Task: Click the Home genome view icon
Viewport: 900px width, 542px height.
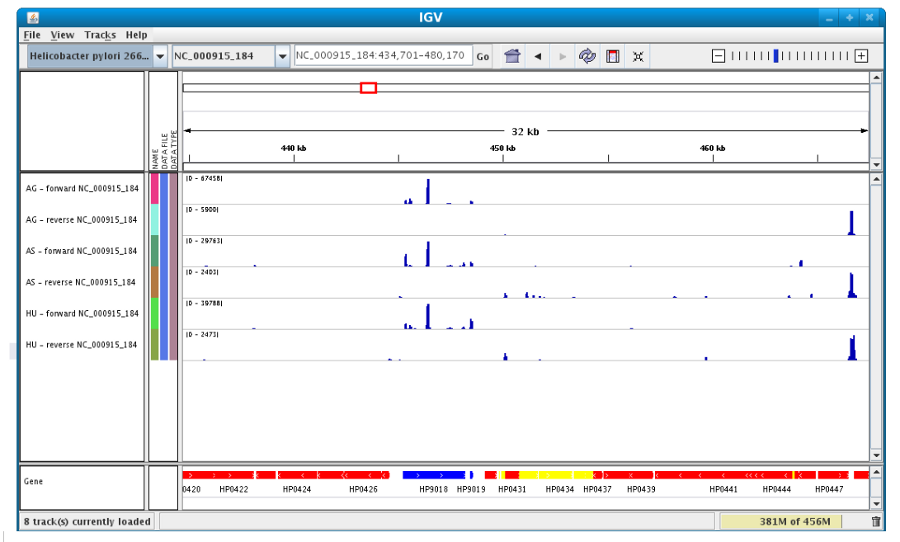Action: pyautogui.click(x=512, y=56)
